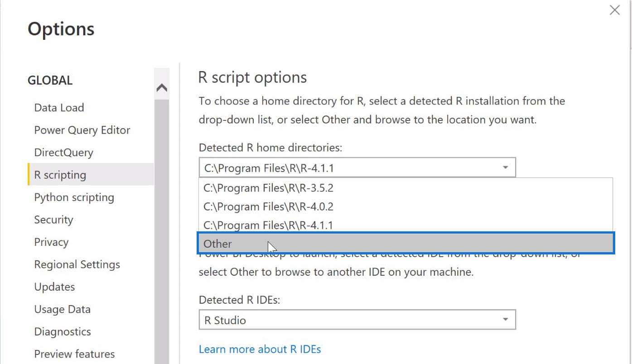Choose R-3.5.2 directory option
The image size is (632, 364).
pyautogui.click(x=405, y=187)
